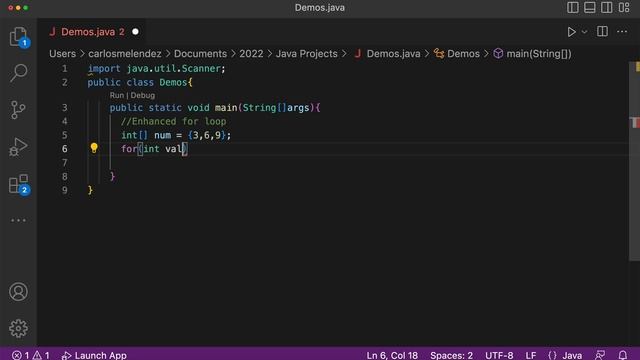
Task: Toggle primary side bar layout icon
Action: tap(573, 7)
